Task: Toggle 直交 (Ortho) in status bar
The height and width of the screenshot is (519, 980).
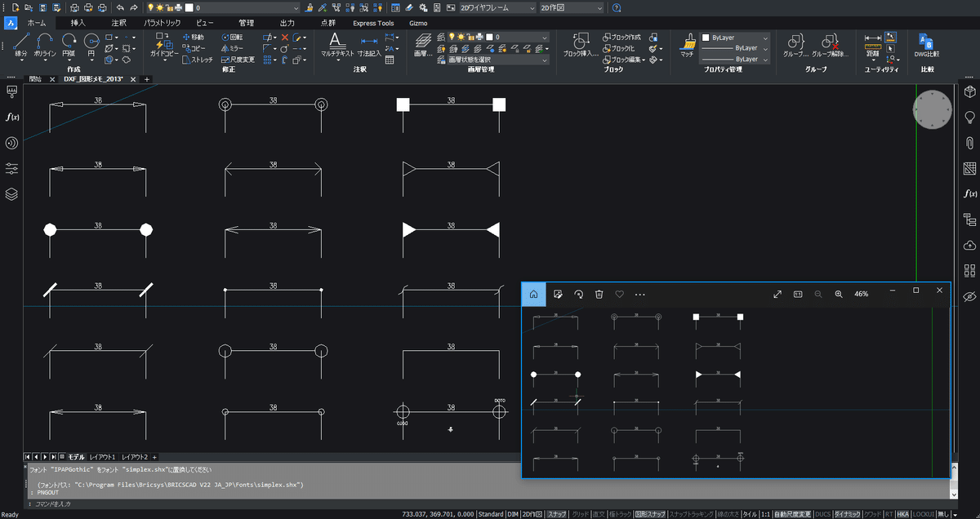Action: click(599, 514)
